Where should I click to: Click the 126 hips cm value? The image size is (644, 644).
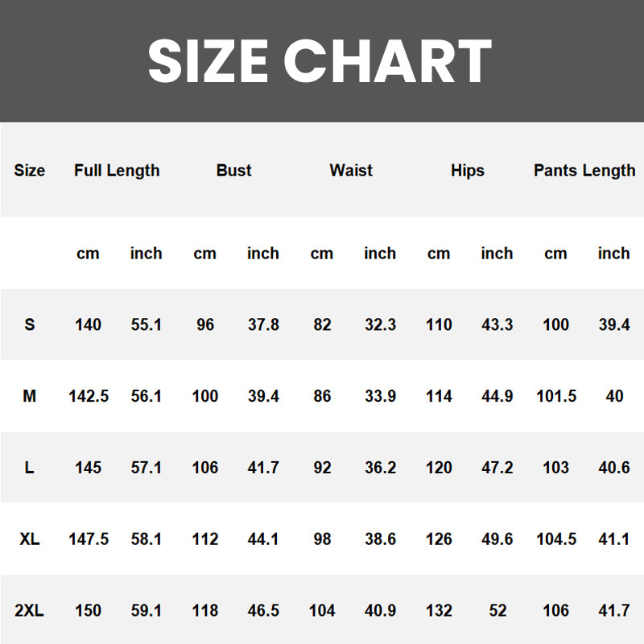(x=439, y=539)
